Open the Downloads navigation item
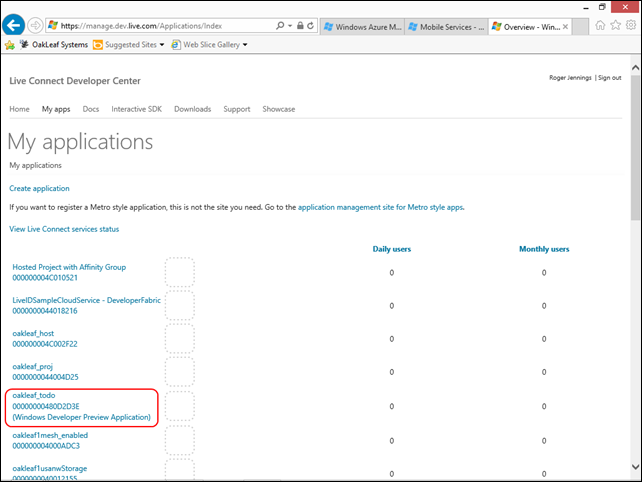The height and width of the screenshot is (482, 642). tap(193, 109)
